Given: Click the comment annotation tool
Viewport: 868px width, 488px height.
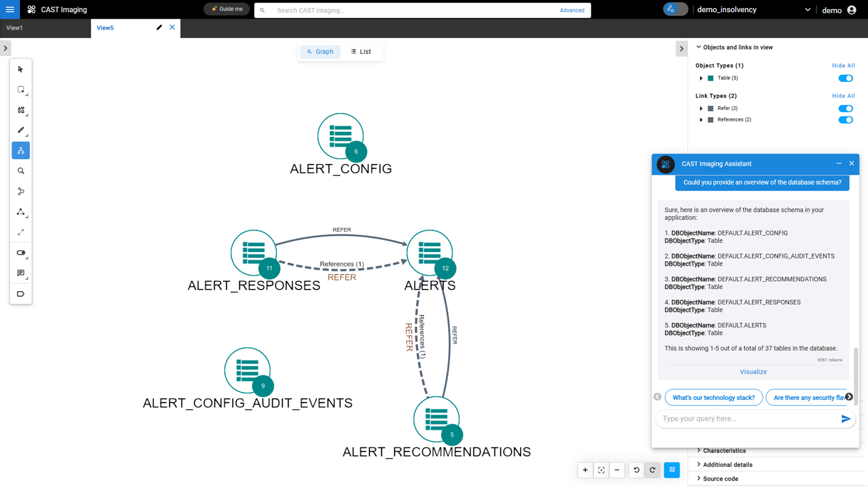Looking at the screenshot, I should tap(21, 273).
